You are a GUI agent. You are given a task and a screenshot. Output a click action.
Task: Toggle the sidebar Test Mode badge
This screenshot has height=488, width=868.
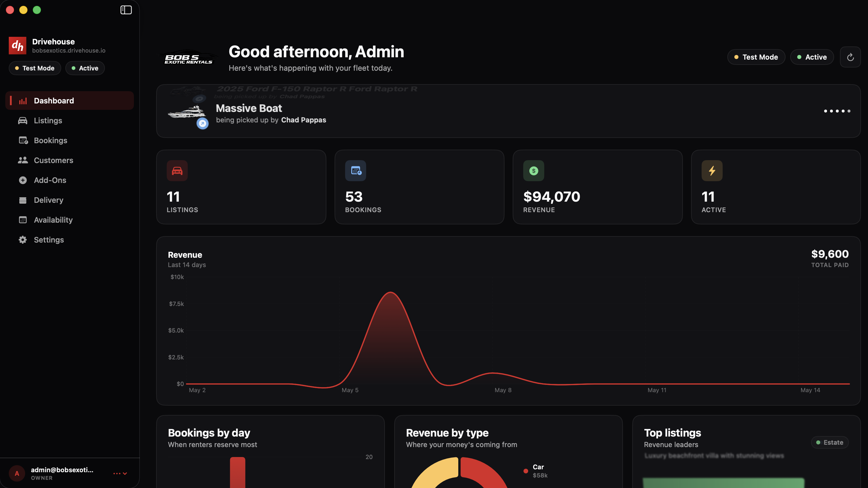[35, 68]
